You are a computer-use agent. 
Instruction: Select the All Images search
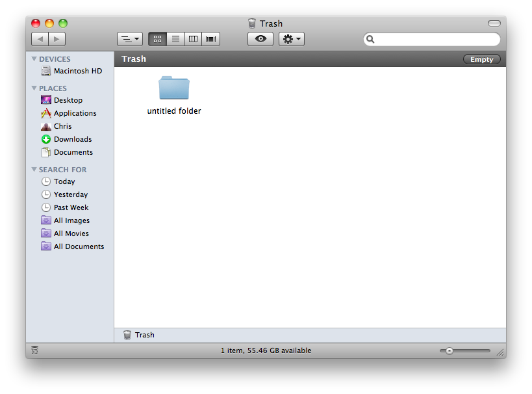70,220
